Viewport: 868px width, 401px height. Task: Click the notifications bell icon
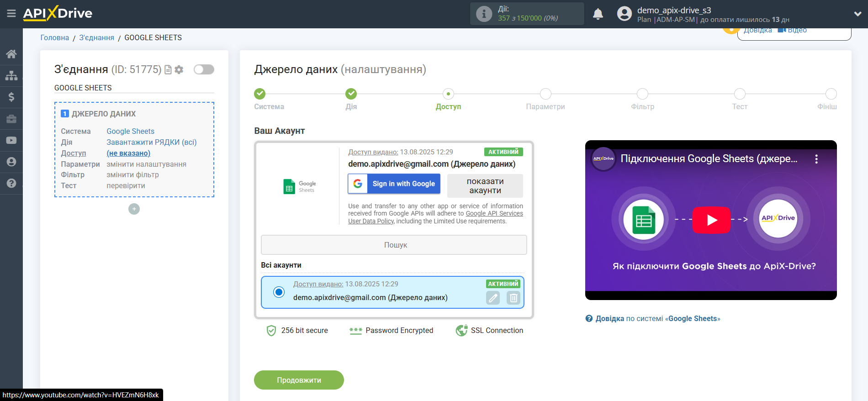pos(598,14)
